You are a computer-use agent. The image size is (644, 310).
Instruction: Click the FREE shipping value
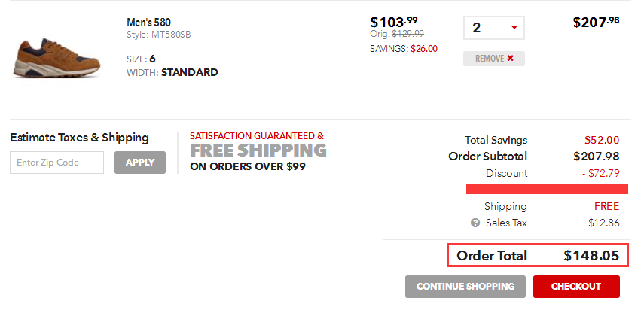[606, 206]
